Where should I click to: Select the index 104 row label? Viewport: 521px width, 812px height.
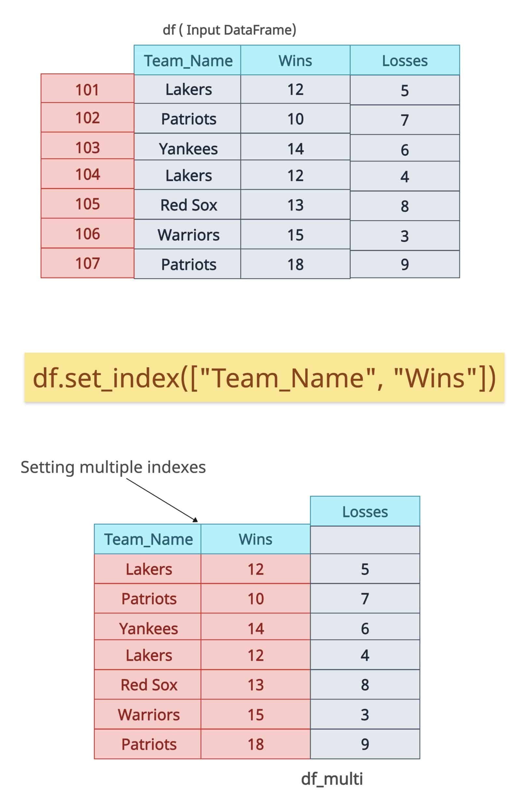point(87,175)
